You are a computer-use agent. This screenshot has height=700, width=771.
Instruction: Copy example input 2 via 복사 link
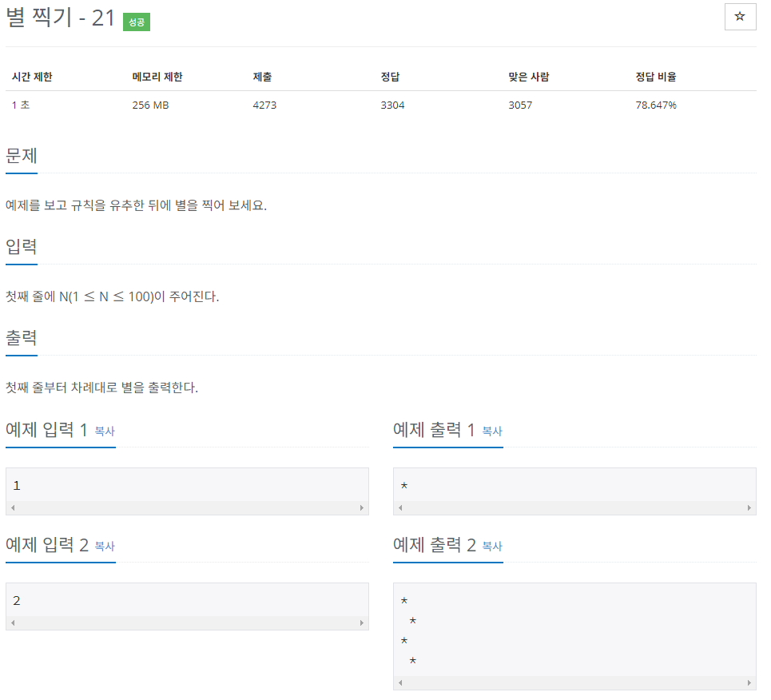[x=105, y=547]
